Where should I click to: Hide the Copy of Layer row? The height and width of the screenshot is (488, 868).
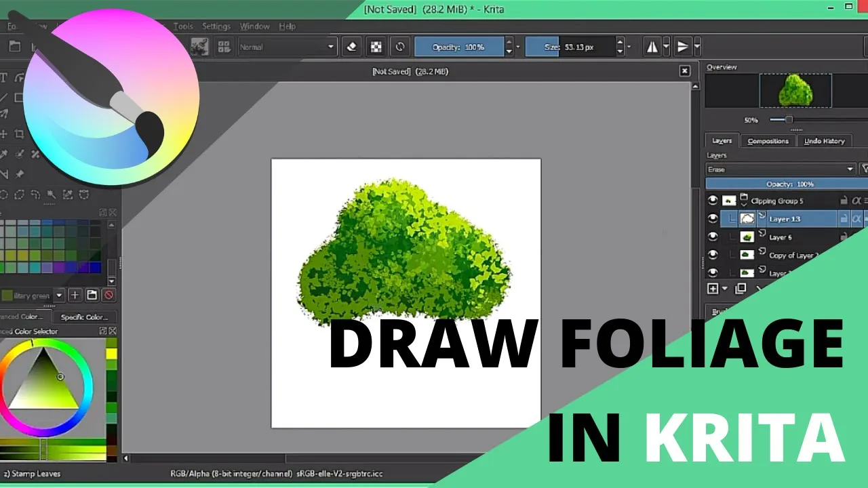712,255
